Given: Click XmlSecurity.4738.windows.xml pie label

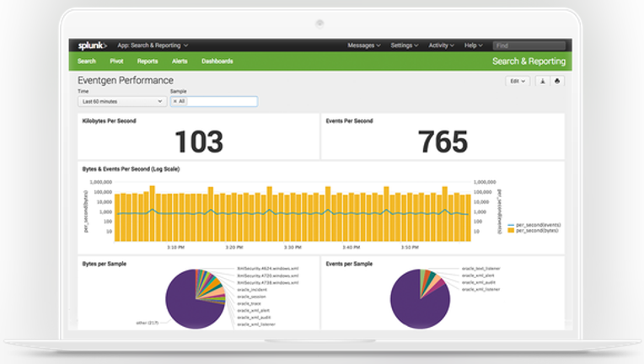Looking at the screenshot, I should pyautogui.click(x=268, y=283).
